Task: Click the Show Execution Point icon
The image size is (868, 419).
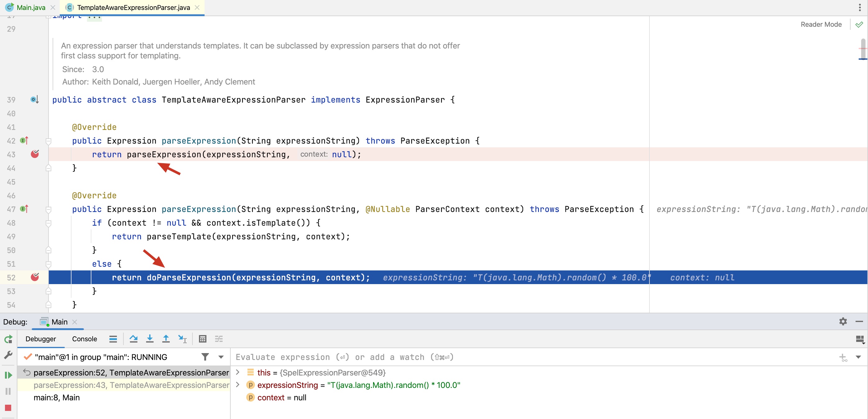Action: point(113,339)
